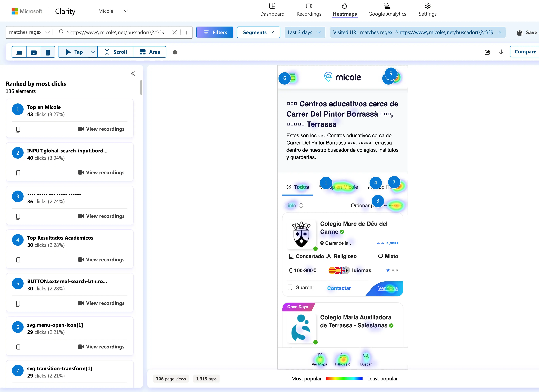
Task: Open the Ordenar por sort dropdown
Action: point(377,205)
